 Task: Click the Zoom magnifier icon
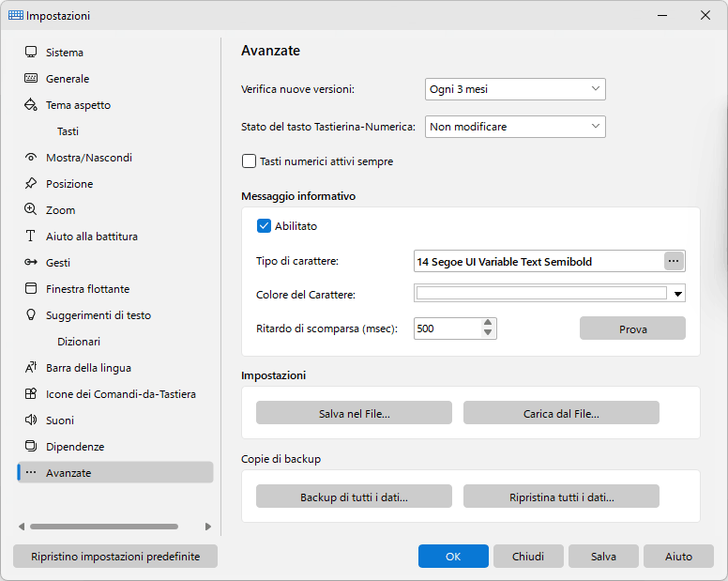click(31, 209)
